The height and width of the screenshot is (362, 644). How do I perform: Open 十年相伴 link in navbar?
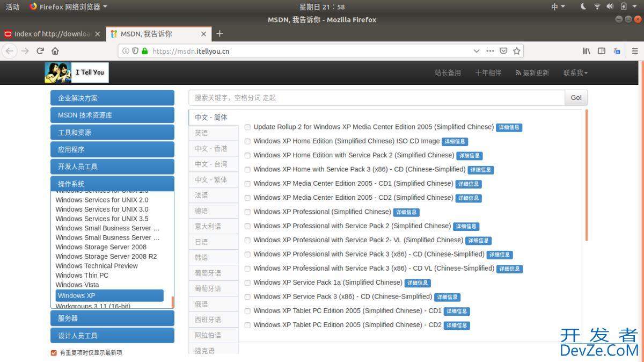click(x=488, y=73)
